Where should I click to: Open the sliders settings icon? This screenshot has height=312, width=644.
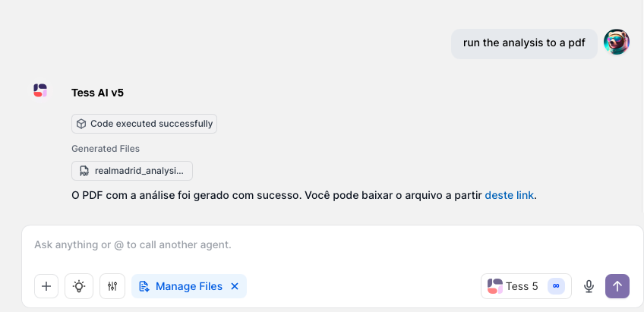click(x=112, y=286)
